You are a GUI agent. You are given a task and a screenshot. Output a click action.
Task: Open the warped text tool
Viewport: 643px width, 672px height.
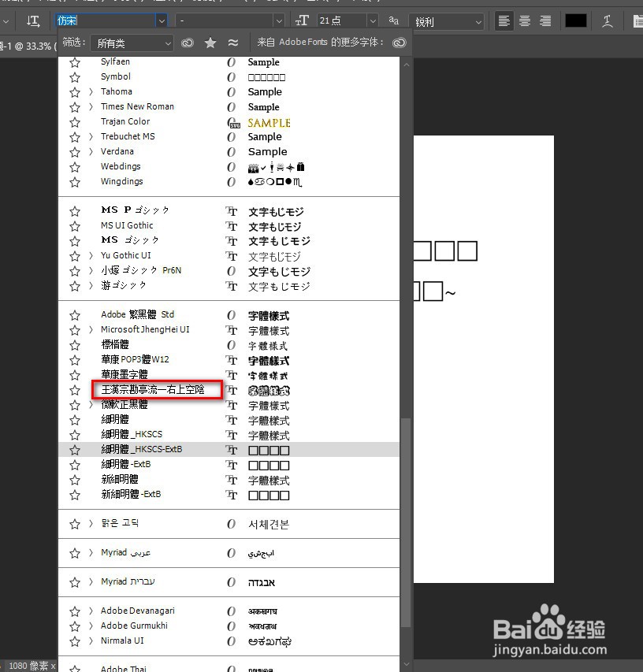(x=607, y=21)
